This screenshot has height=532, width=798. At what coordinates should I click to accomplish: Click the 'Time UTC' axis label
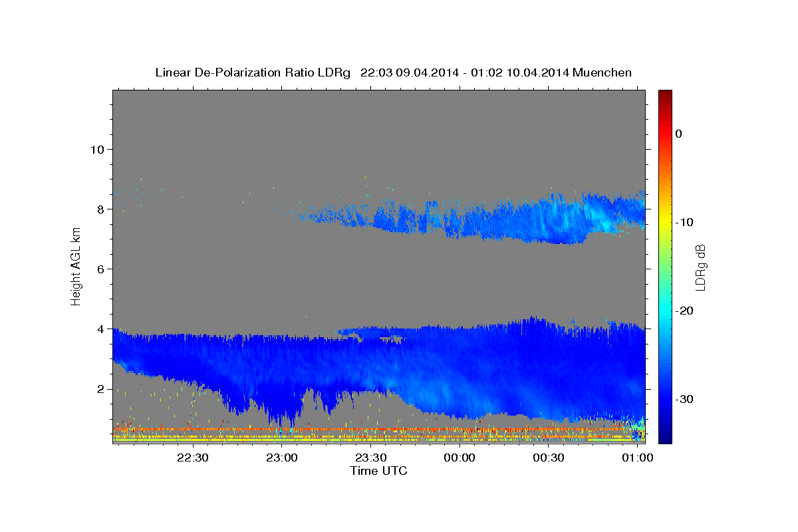[x=378, y=471]
